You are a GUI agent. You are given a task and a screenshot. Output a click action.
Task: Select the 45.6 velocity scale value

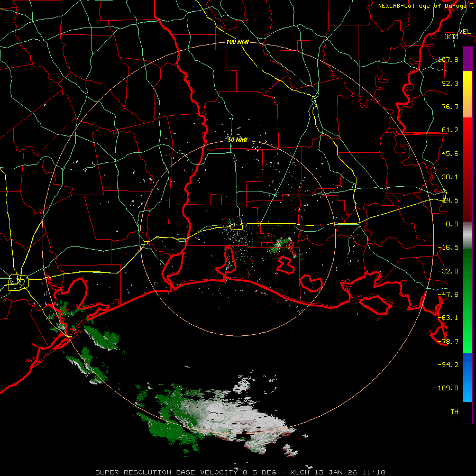[450, 153]
